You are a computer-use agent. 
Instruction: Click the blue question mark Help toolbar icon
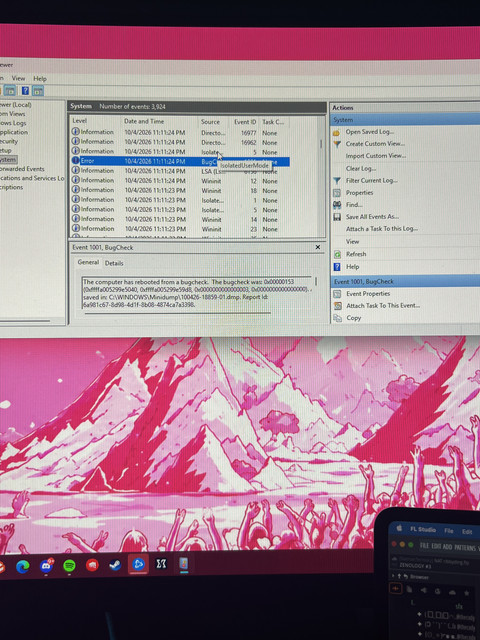click(x=25, y=91)
